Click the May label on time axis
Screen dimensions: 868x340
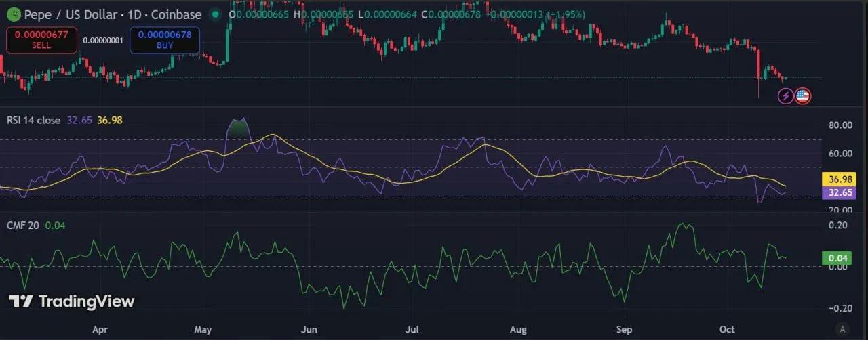[204, 330]
